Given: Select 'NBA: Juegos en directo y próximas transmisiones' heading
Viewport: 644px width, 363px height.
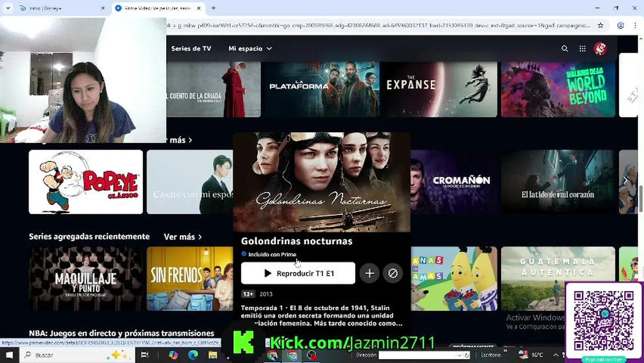Looking at the screenshot, I should pyautogui.click(x=121, y=333).
